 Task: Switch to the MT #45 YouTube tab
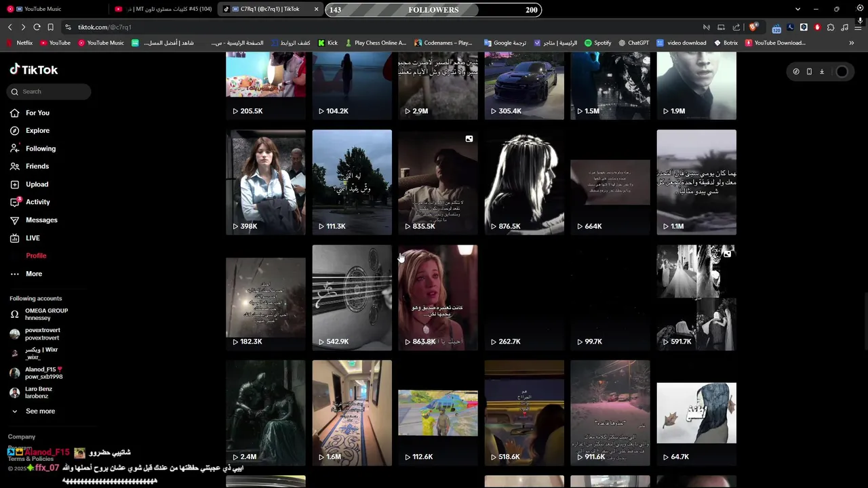163,9
